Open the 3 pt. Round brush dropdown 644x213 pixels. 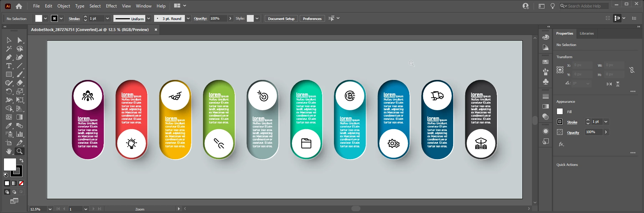coord(188,19)
